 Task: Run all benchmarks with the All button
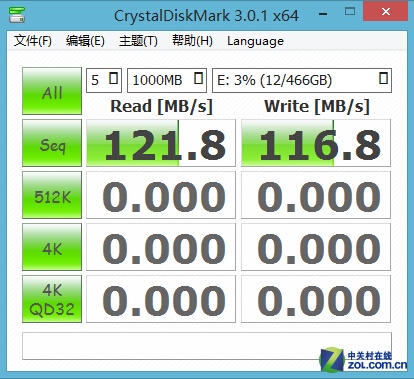click(x=52, y=91)
